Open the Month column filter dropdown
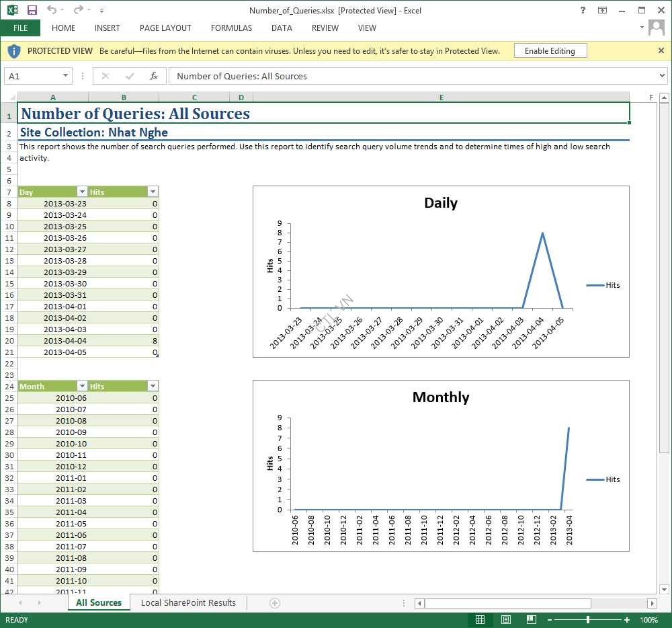Screen dimensions: 672x628 point(82,387)
